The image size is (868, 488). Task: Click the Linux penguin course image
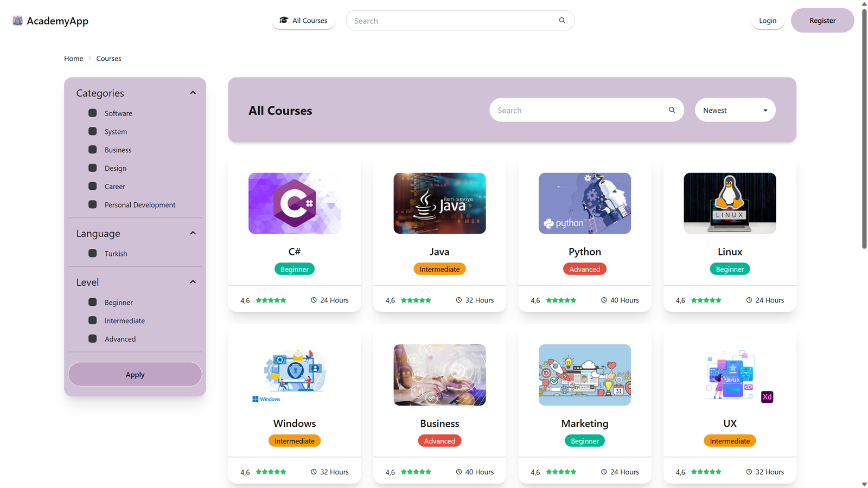click(730, 203)
